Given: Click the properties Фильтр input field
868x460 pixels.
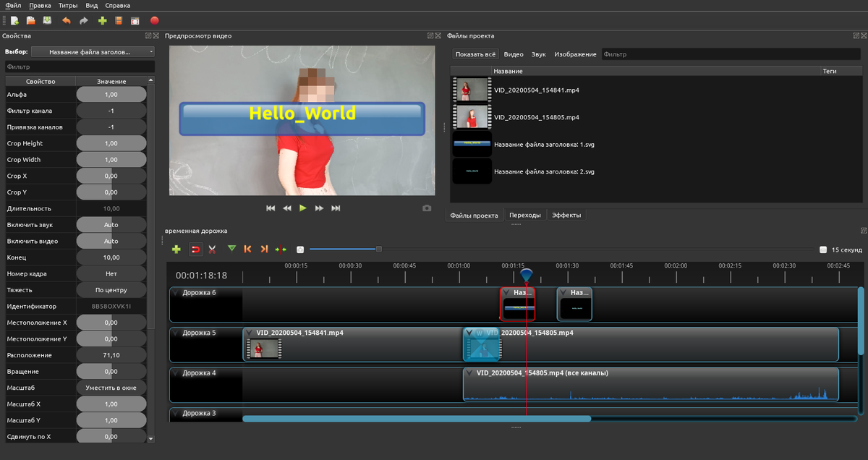Looking at the screenshot, I should coord(79,67).
